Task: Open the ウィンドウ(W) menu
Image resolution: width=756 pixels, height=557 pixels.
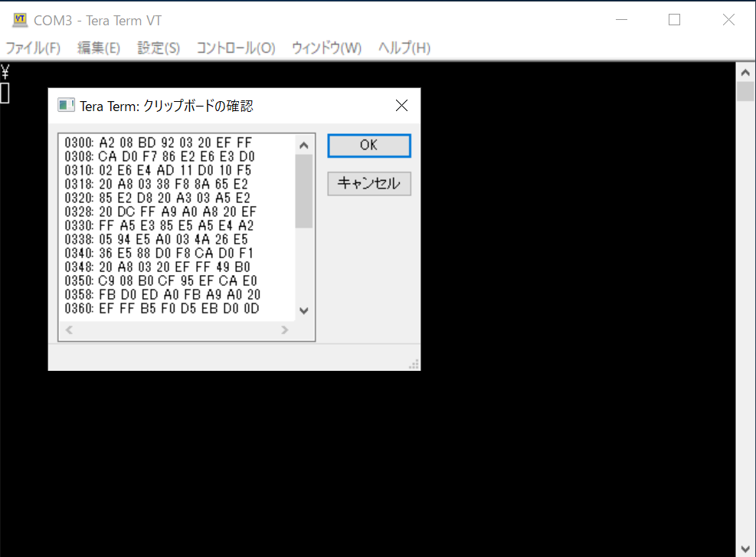Action: pyautogui.click(x=326, y=48)
